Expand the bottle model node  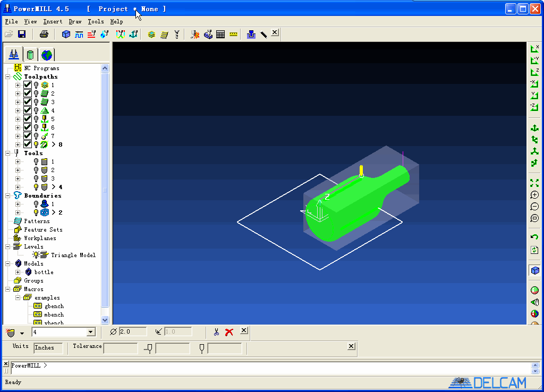click(x=18, y=272)
